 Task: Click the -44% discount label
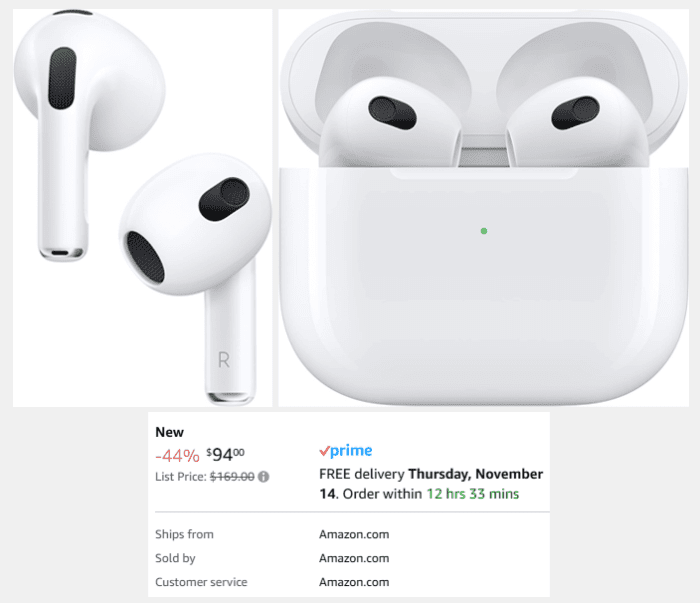click(177, 456)
